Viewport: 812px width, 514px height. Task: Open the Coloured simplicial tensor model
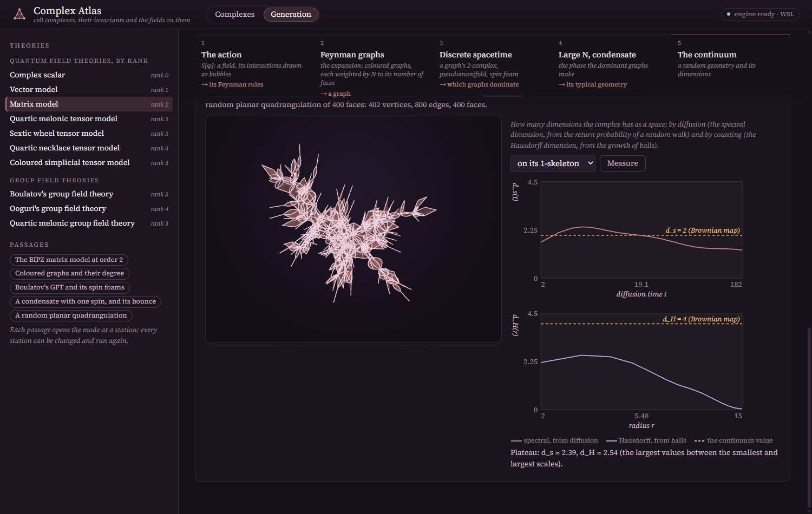pyautogui.click(x=89, y=163)
